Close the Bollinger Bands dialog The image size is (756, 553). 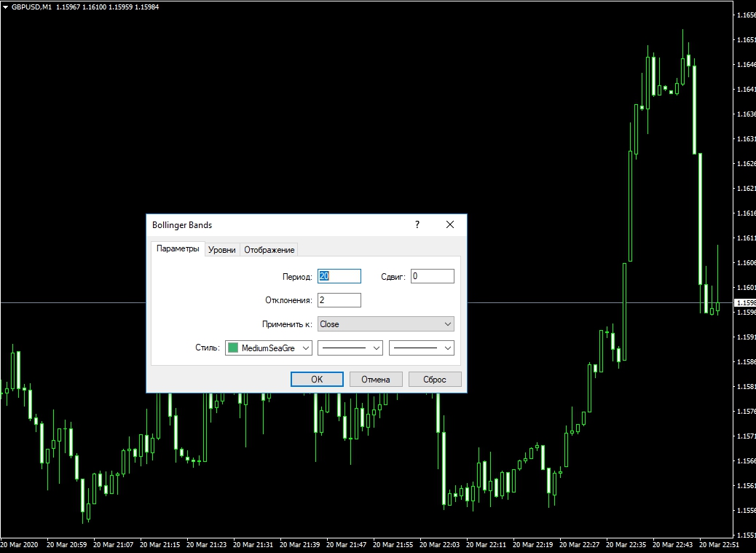tap(450, 225)
